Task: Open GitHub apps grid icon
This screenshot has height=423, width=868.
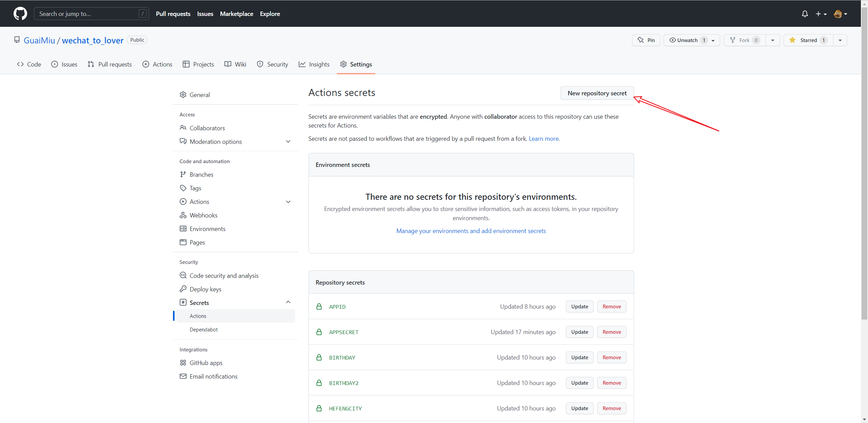Action: click(x=183, y=363)
